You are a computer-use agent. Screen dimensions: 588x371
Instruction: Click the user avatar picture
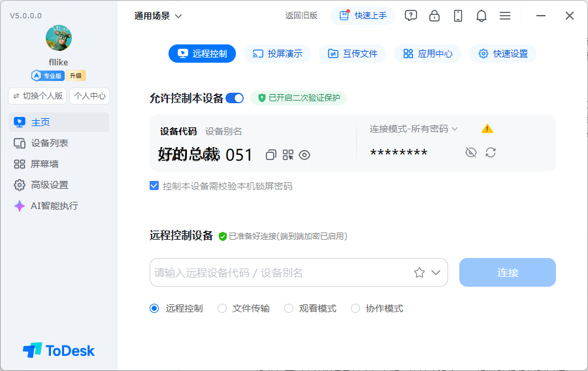coord(59,38)
